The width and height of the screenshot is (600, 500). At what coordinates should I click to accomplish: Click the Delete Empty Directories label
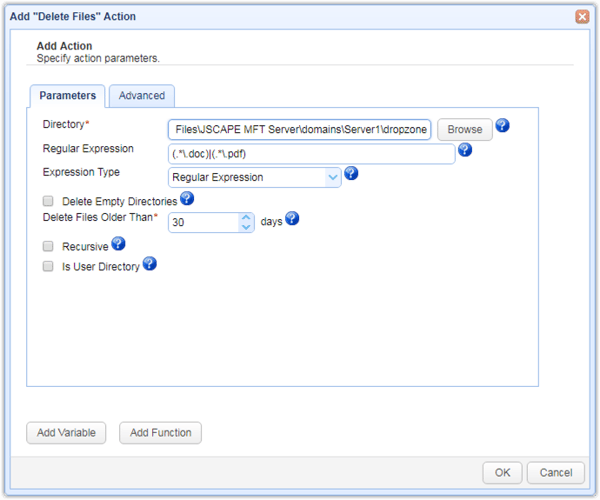tap(119, 201)
